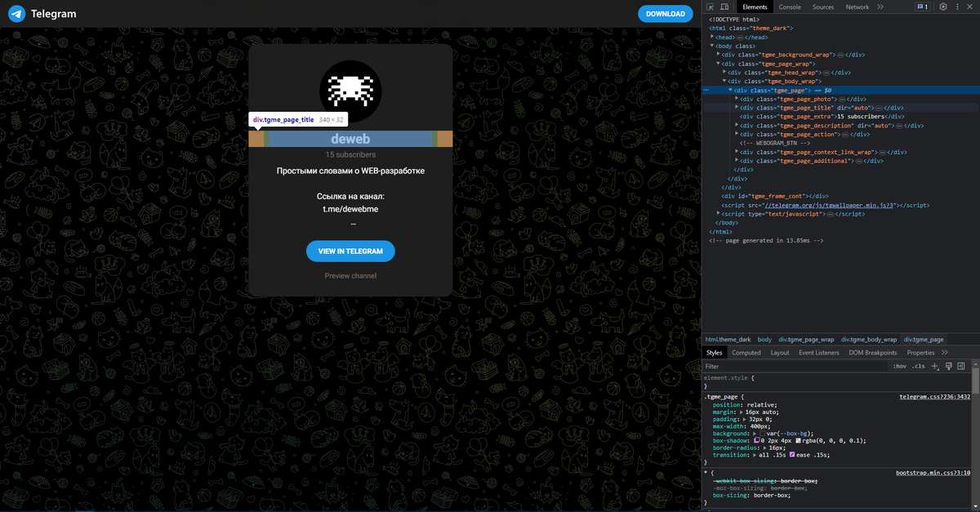Expand the tgme_head_wrap div
Image resolution: width=980 pixels, height=512 pixels.
click(725, 72)
